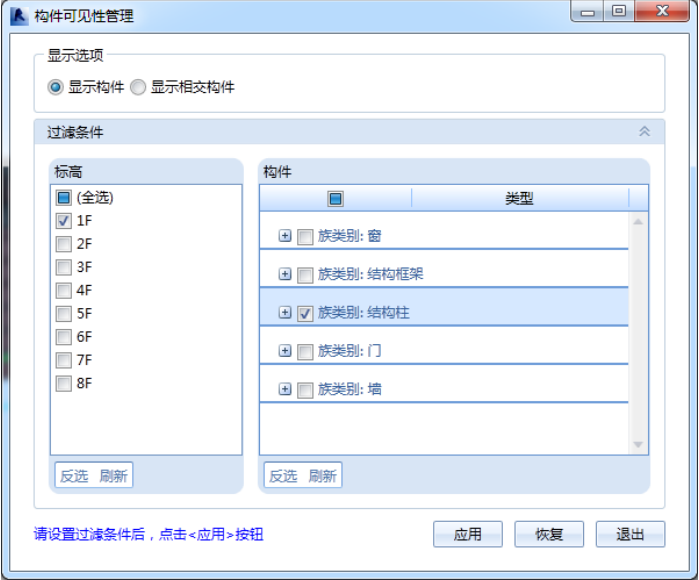The image size is (699, 580).
Task: Click the Revit app icon in title bar
Action: (19, 16)
